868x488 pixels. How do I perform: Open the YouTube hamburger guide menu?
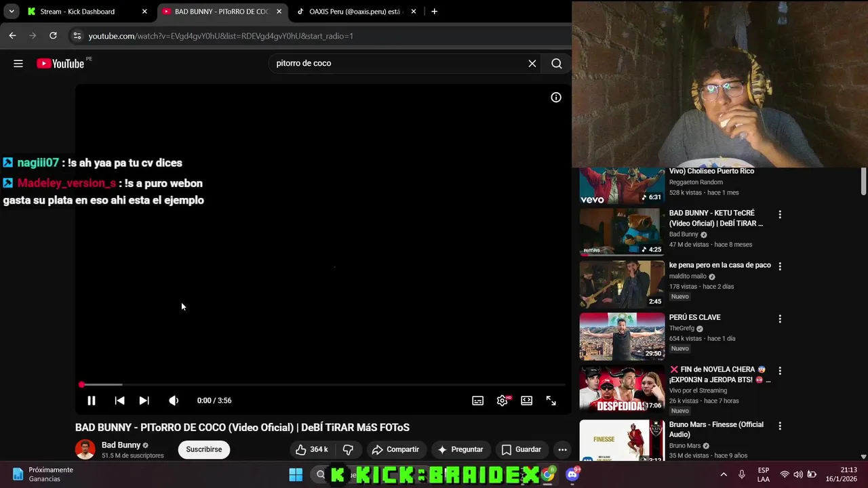(18, 64)
